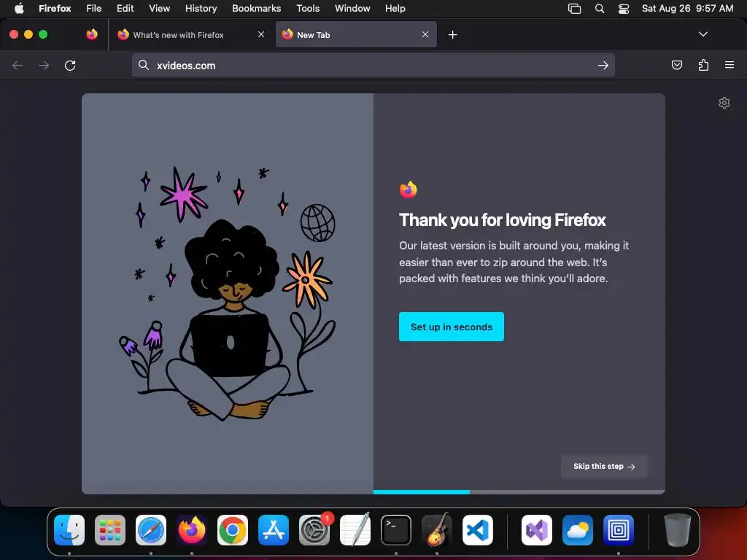Viewport: 747px width, 560px height.
Task: Click the xvideos.com address bar field
Action: pyautogui.click(x=373, y=65)
